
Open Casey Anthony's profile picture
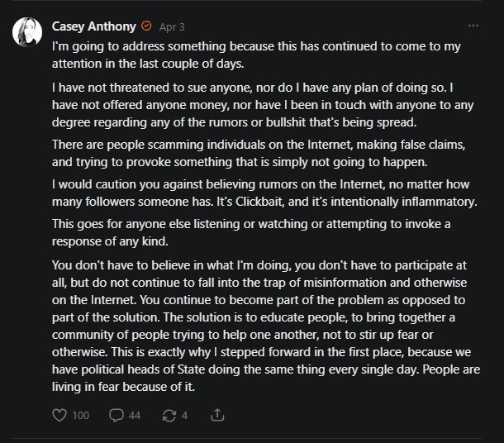[x=29, y=31]
